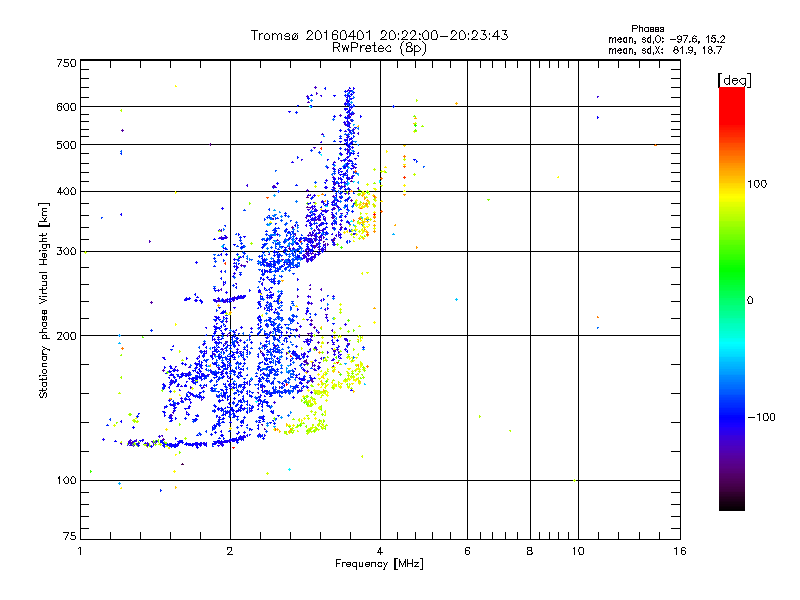This screenshot has height=600, width=800.
Task: Click the 'mean, sd,X: 81.9, 18.7' line
Action: 665,50
